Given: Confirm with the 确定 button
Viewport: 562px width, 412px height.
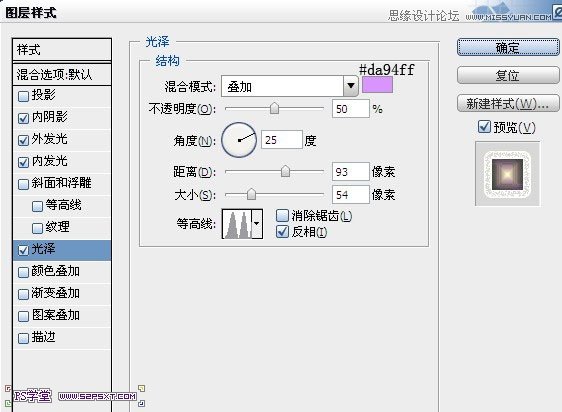Looking at the screenshot, I should [508, 47].
